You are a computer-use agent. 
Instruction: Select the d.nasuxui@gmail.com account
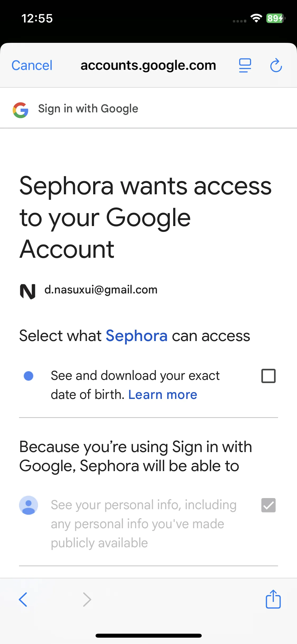coord(101,290)
